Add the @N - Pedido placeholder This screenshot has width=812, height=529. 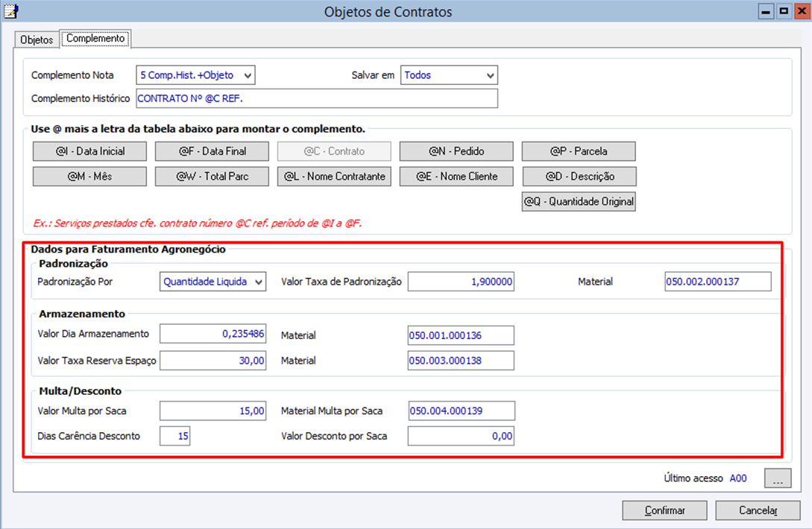[x=456, y=151]
